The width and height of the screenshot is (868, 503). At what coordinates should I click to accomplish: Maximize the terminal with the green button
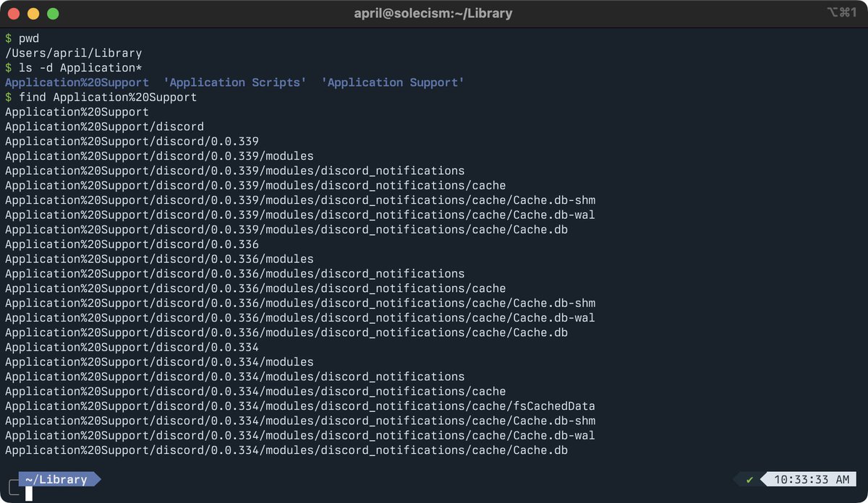tap(53, 14)
